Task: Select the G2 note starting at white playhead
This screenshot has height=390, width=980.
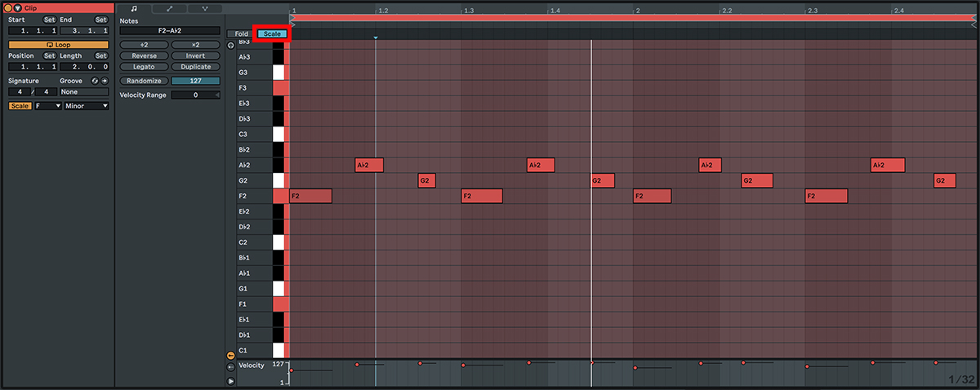Action: [601, 180]
